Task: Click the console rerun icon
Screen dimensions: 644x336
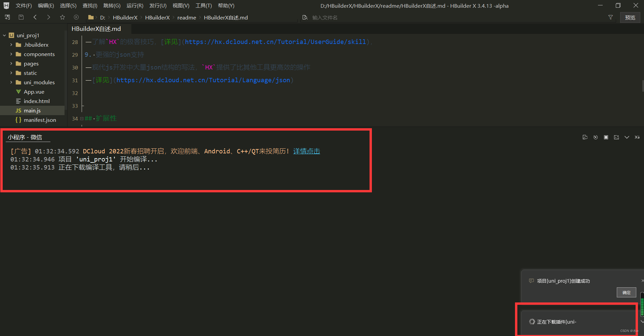Action: pyautogui.click(x=596, y=137)
